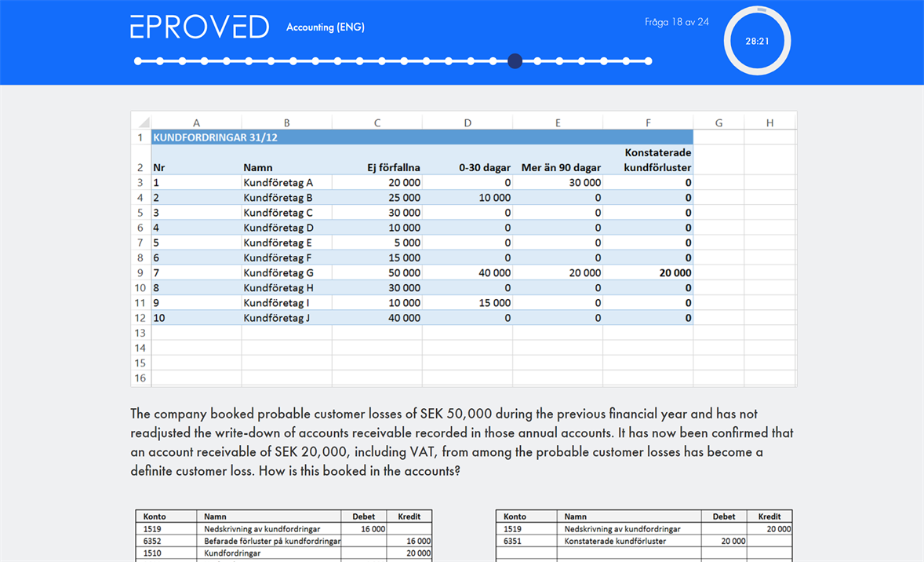Open the Accounting (ENG) test title

coord(325,27)
